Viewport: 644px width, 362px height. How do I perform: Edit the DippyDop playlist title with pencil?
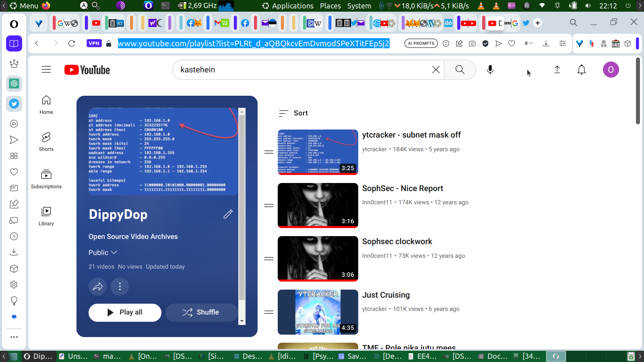point(228,214)
